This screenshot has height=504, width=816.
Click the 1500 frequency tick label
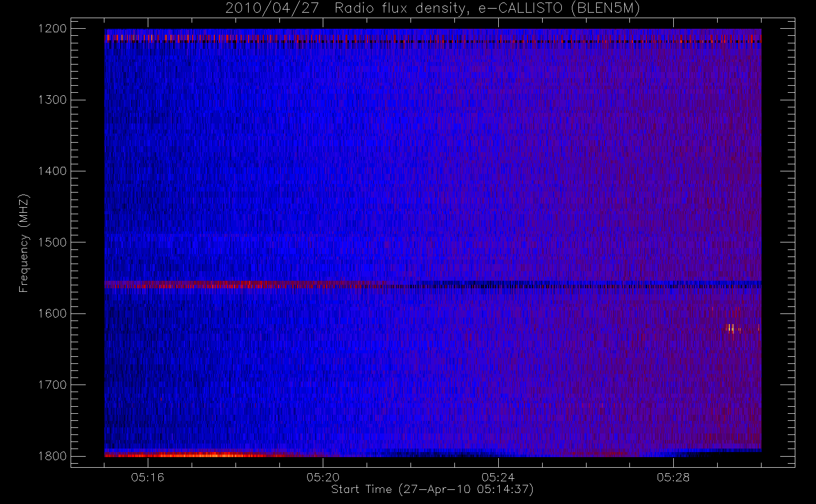52,242
